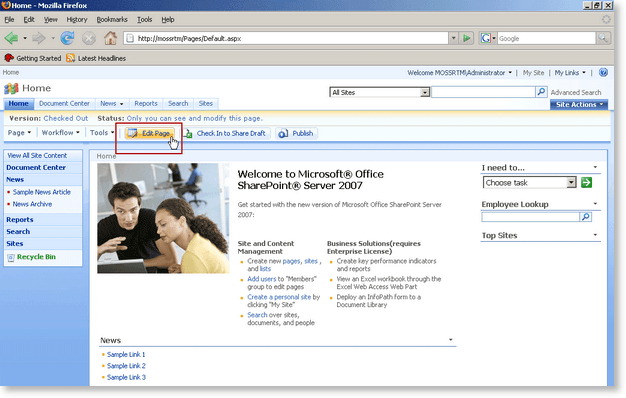Click the green Go arrow beside address bar
This screenshot has height=398, width=626.
click(466, 38)
